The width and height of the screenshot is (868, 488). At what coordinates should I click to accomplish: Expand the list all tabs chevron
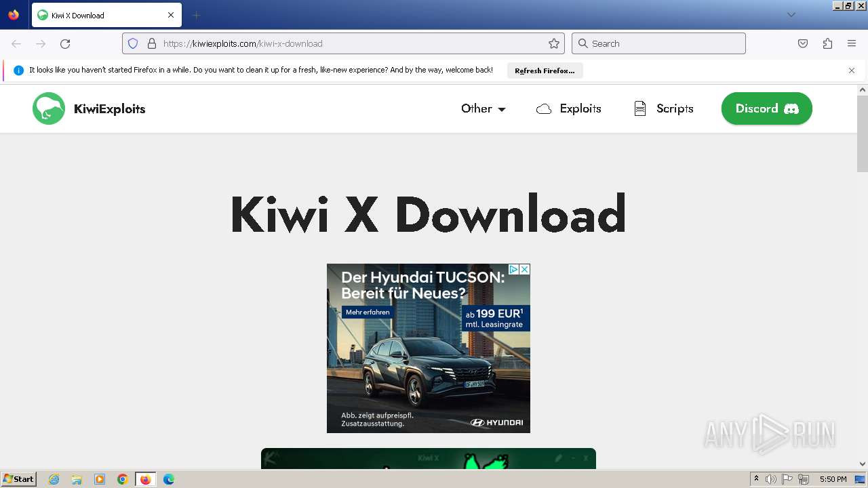(x=791, y=15)
